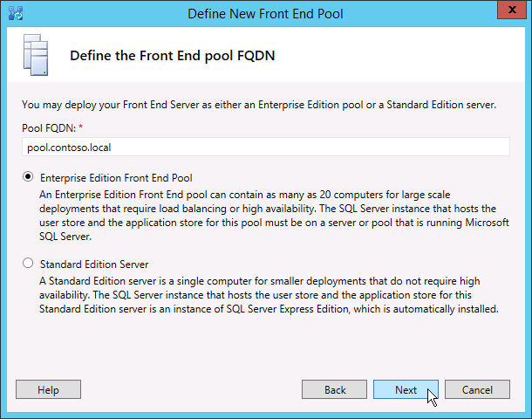Select the Standard Edition Server radio button
Screen dimensions: 532x419
tap(29, 264)
